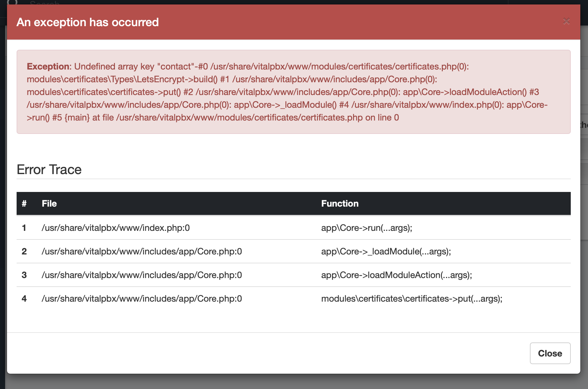This screenshot has height=389, width=588.
Task: Click the magnifier search icon behind the dialog
Action: click(x=12, y=2)
